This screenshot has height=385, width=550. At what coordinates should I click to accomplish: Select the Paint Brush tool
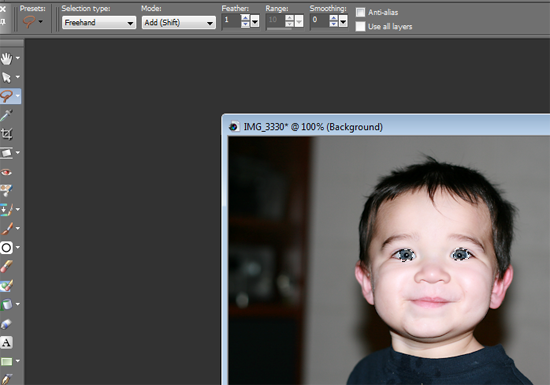6,229
